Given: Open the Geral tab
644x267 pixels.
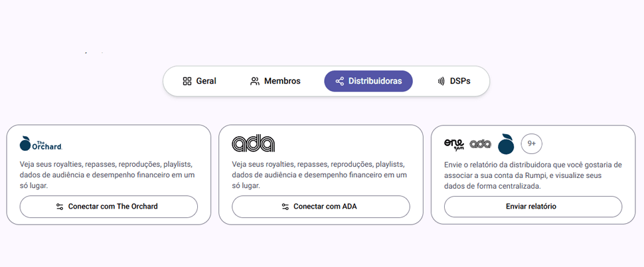Looking at the screenshot, I should pyautogui.click(x=199, y=81).
